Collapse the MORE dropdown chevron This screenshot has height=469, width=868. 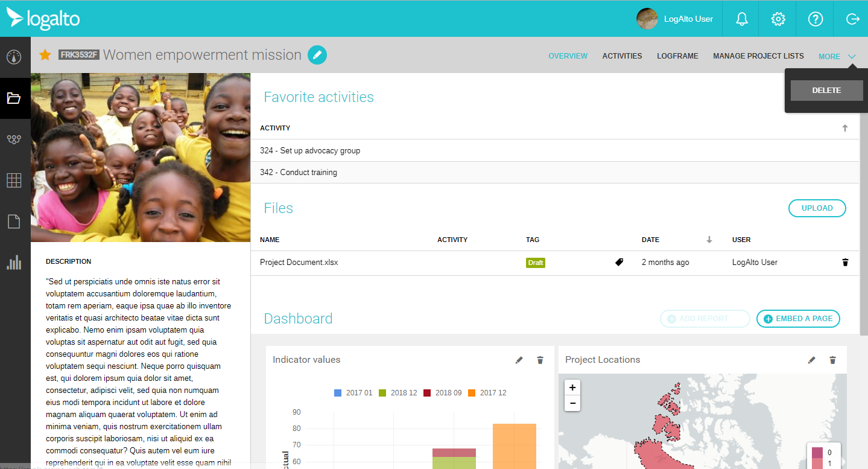(x=852, y=56)
